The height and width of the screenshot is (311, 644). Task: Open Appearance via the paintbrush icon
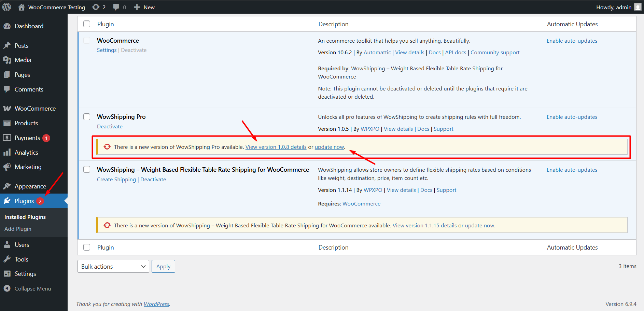pos(8,186)
